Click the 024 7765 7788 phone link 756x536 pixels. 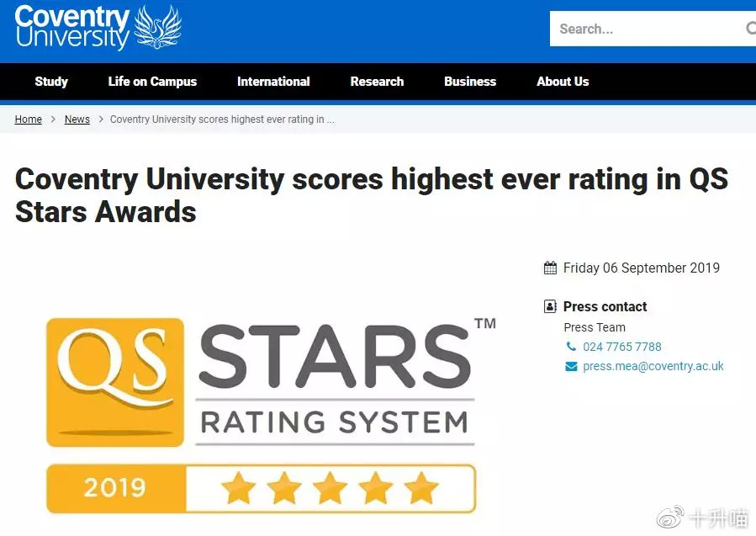click(622, 347)
